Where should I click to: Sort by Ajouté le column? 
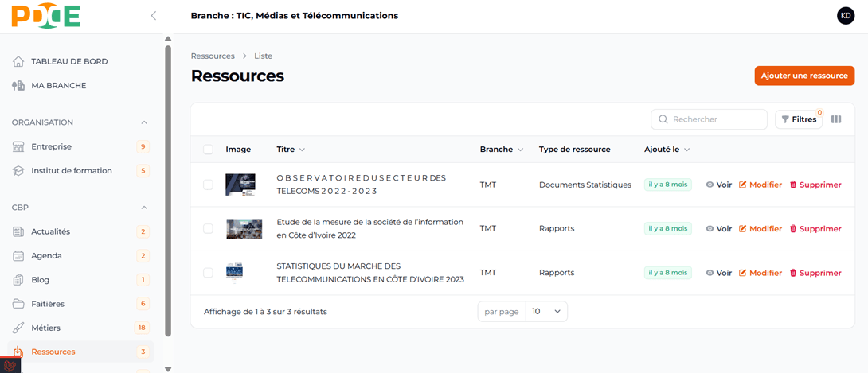[667, 150]
